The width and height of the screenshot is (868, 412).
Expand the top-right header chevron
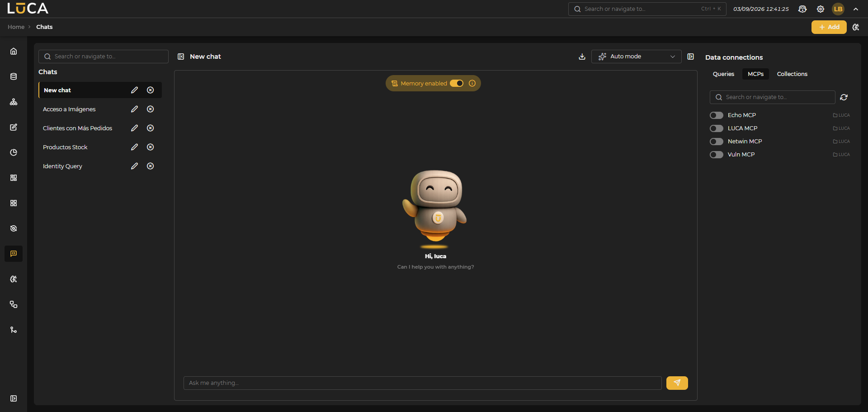coord(856,9)
